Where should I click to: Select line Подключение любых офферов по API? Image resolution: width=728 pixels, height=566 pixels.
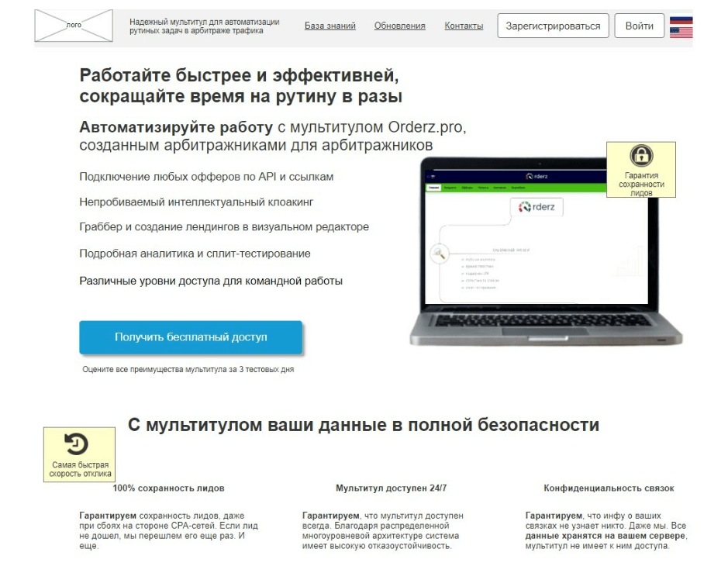pos(206,177)
